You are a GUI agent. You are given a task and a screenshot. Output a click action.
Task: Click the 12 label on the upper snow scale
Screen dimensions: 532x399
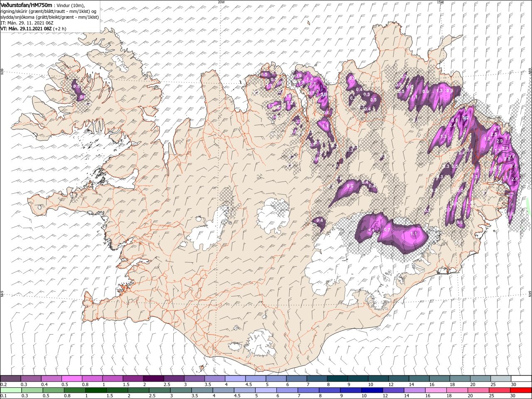(x=391, y=384)
